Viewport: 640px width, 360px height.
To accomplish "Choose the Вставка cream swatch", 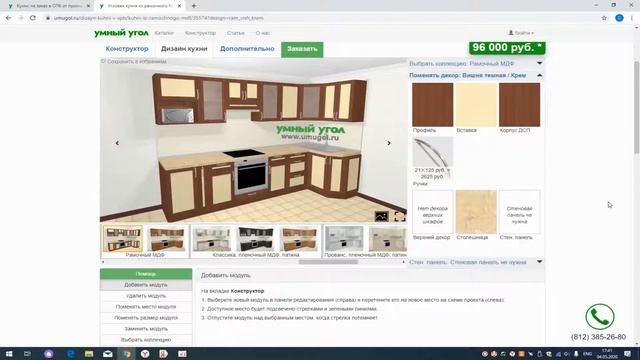I will point(476,105).
